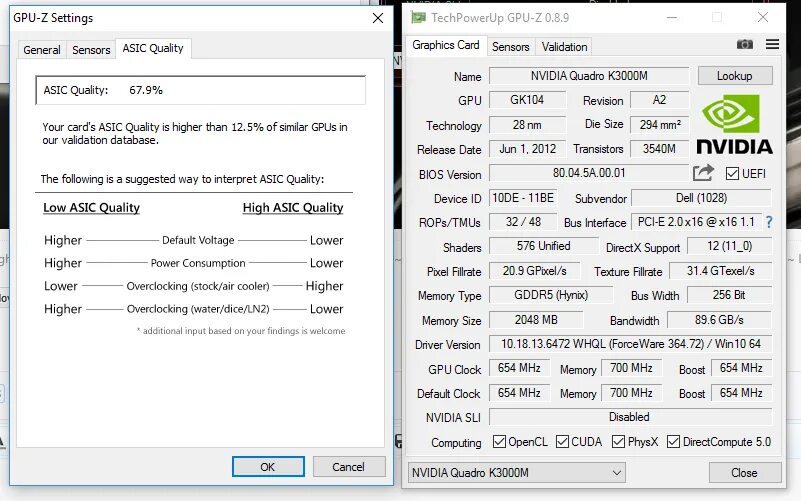Click the NVIDIA SLI field showing Disabled
Image resolution: width=801 pixels, height=501 pixels.
click(630, 417)
